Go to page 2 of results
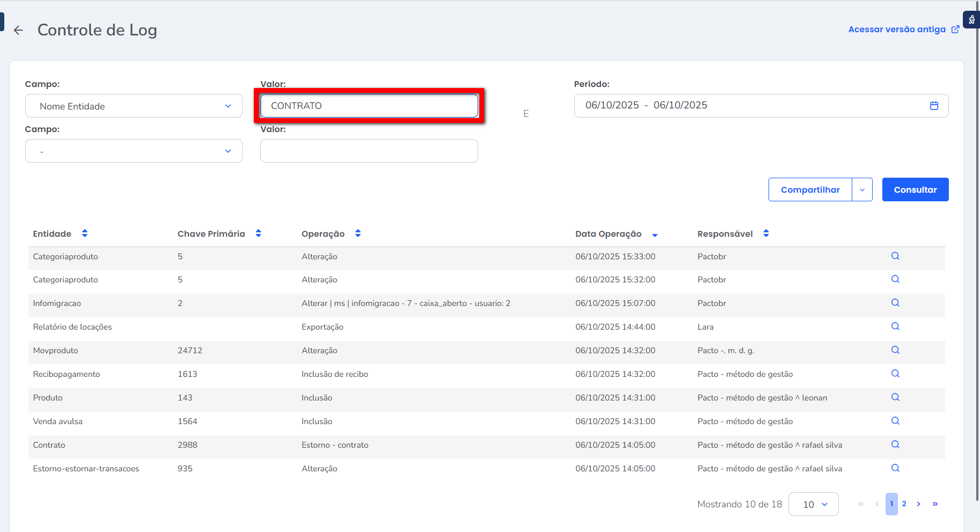 (904, 504)
